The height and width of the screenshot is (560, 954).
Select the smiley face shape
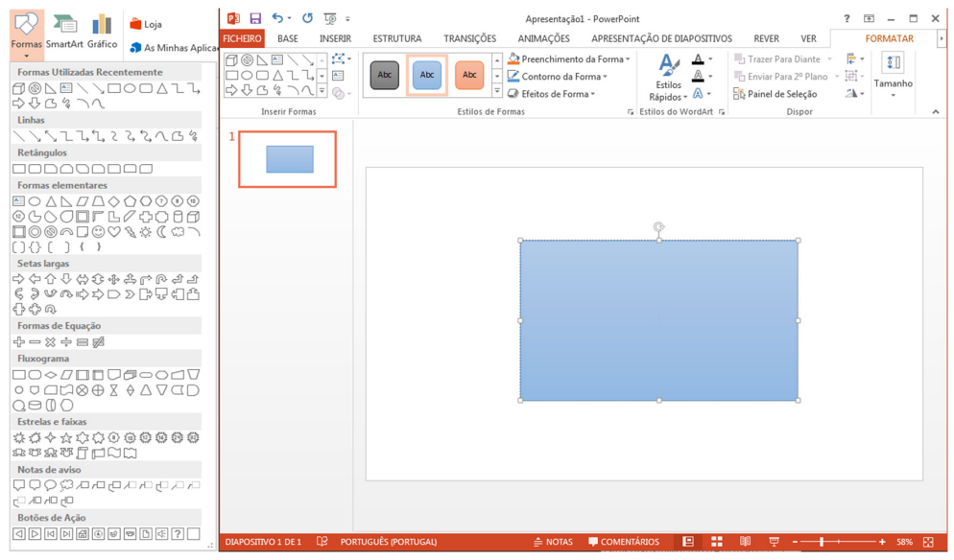[x=98, y=232]
